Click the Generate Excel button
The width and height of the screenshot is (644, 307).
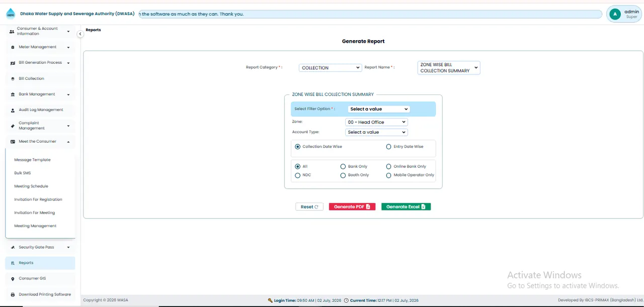point(406,207)
